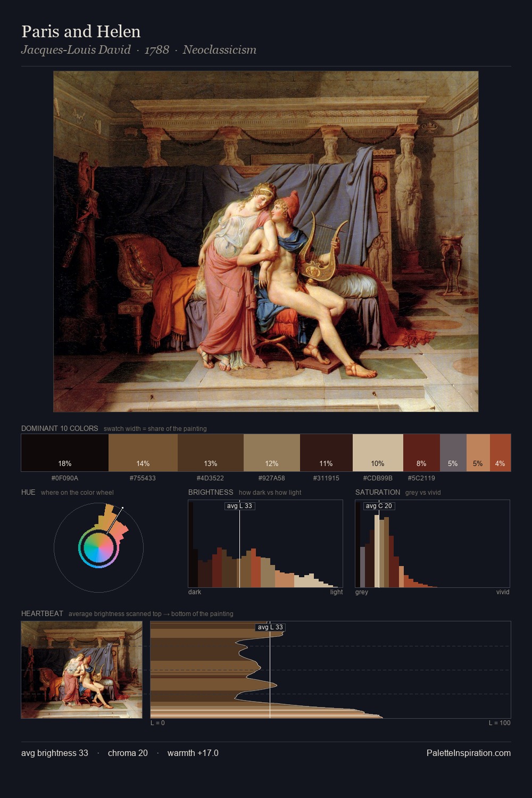This screenshot has width=532, height=798.
Task: Click the avg L 33 heartbeat chart label
Action: pyautogui.click(x=270, y=627)
